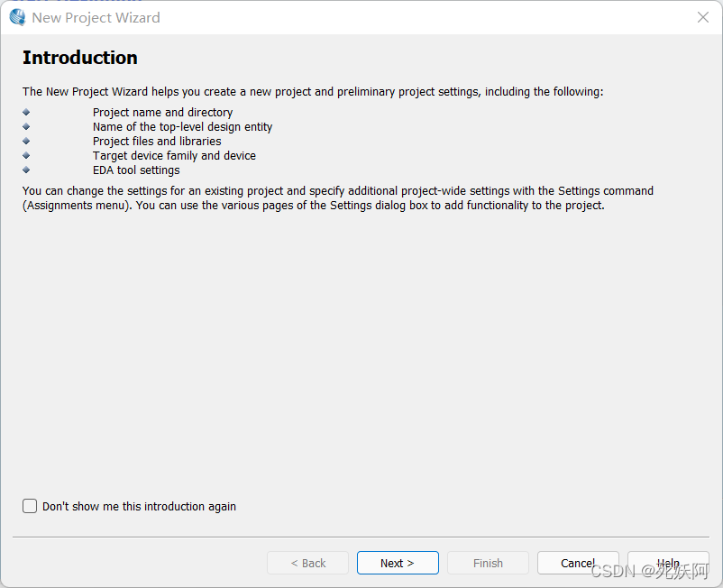Image resolution: width=723 pixels, height=588 pixels.
Task: Close the New Project Wizard dialog
Action: point(702,17)
